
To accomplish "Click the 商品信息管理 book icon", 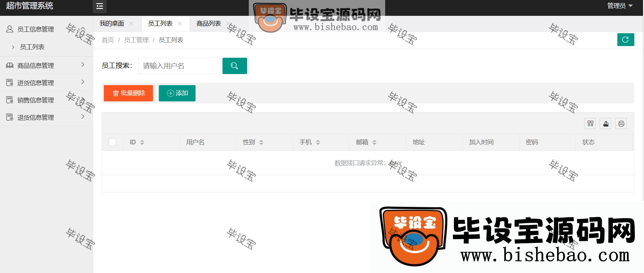I will pyautogui.click(x=10, y=65).
